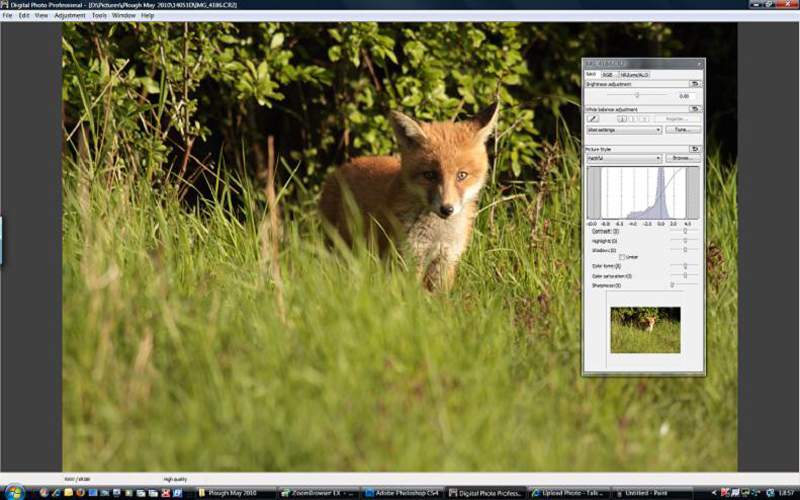The height and width of the screenshot is (500, 800).
Task: Enable the Linear checkbox
Action: click(622, 257)
